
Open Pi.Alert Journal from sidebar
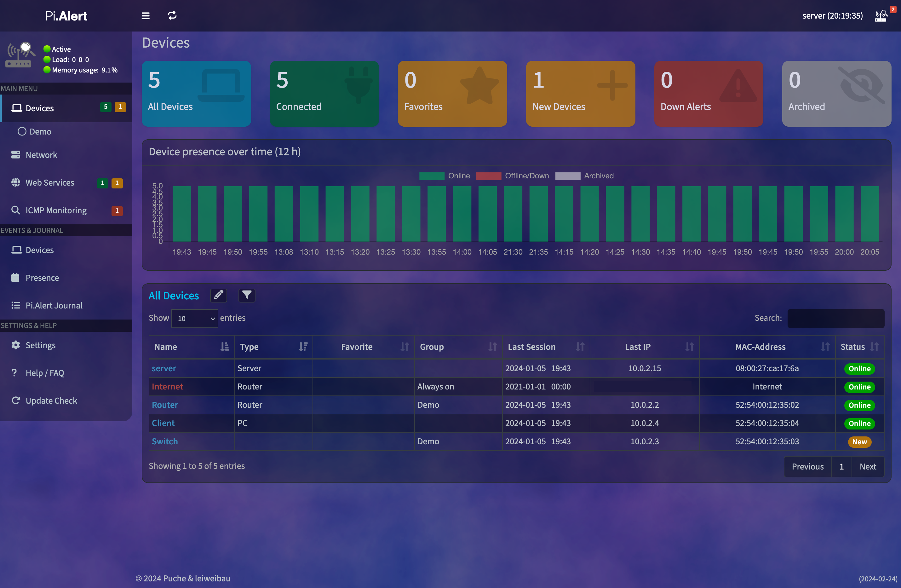coord(54,306)
